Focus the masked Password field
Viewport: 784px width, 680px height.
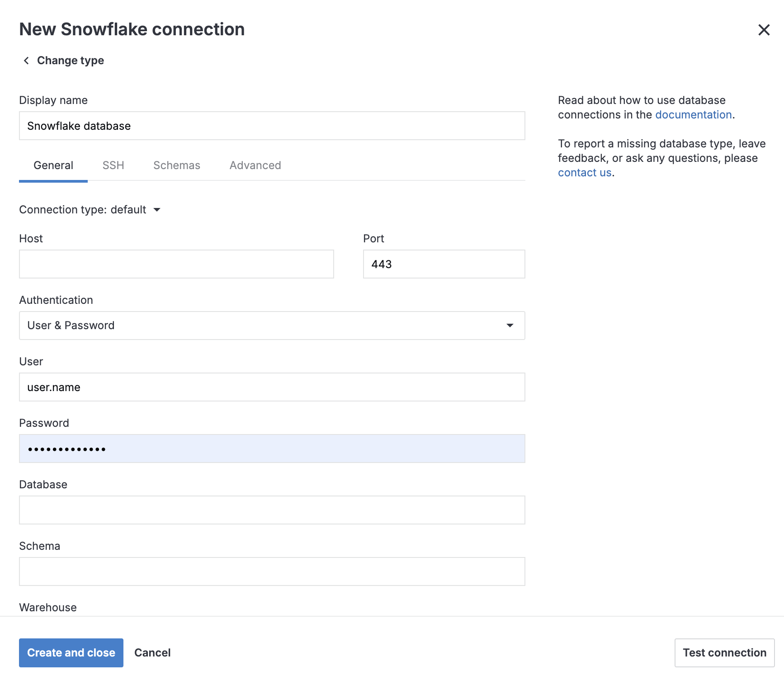click(x=271, y=448)
